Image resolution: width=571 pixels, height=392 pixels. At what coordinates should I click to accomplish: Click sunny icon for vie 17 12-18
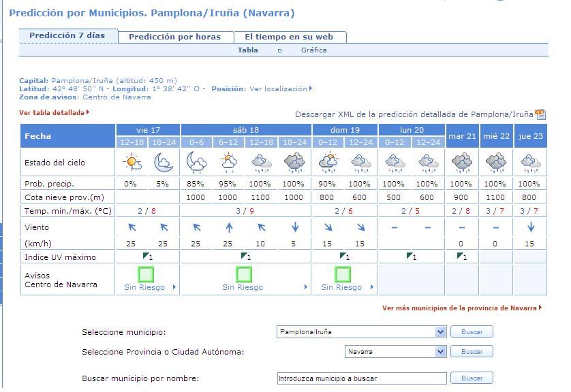[x=132, y=162]
